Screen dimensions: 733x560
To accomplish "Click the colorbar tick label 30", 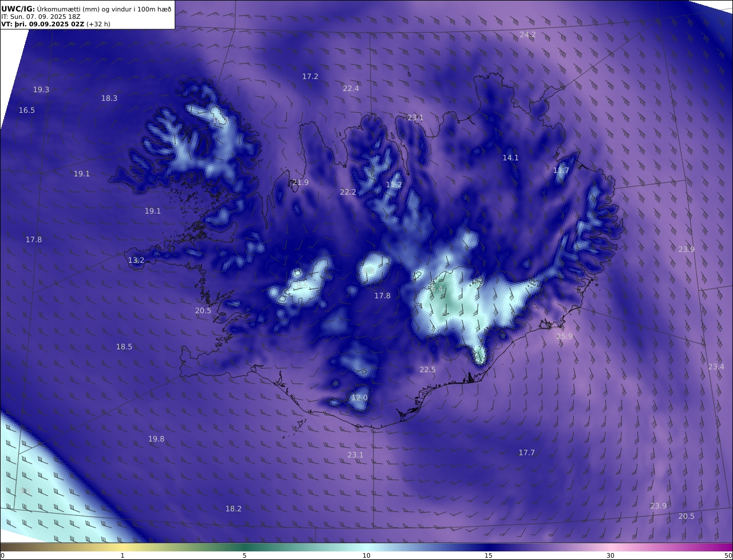I will pyautogui.click(x=610, y=555).
